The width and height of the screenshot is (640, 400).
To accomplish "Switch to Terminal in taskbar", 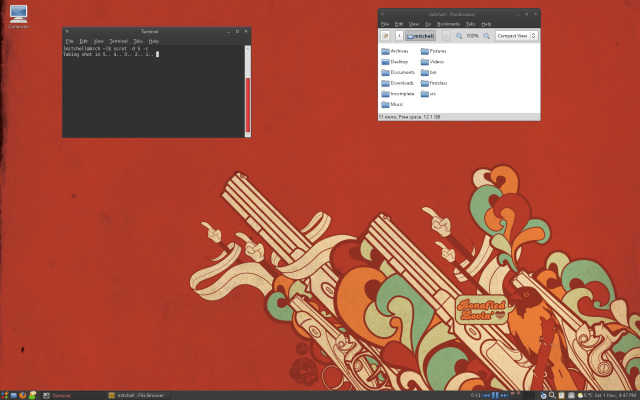I will point(73,396).
